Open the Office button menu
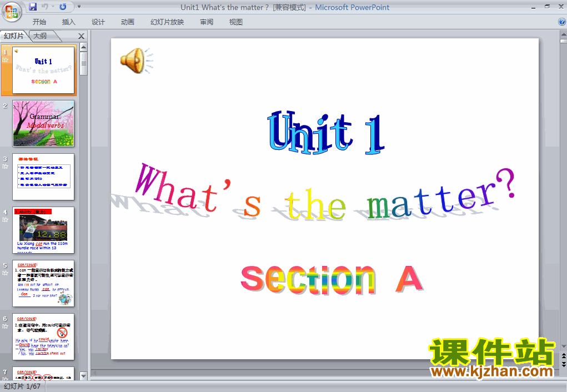This screenshot has width=567, height=392. [x=12, y=12]
